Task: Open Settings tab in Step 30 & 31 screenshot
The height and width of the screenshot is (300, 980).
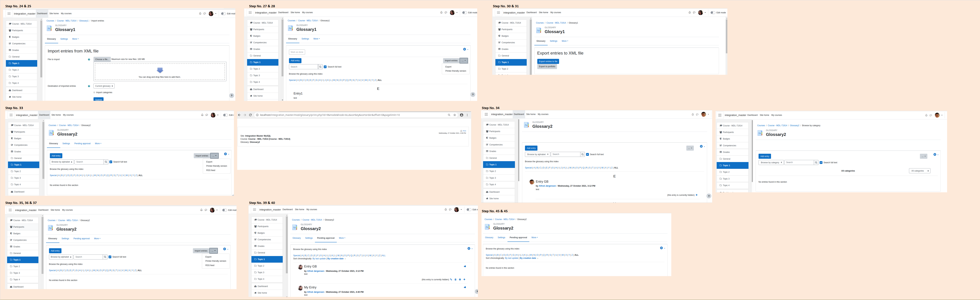Action: click(x=554, y=41)
